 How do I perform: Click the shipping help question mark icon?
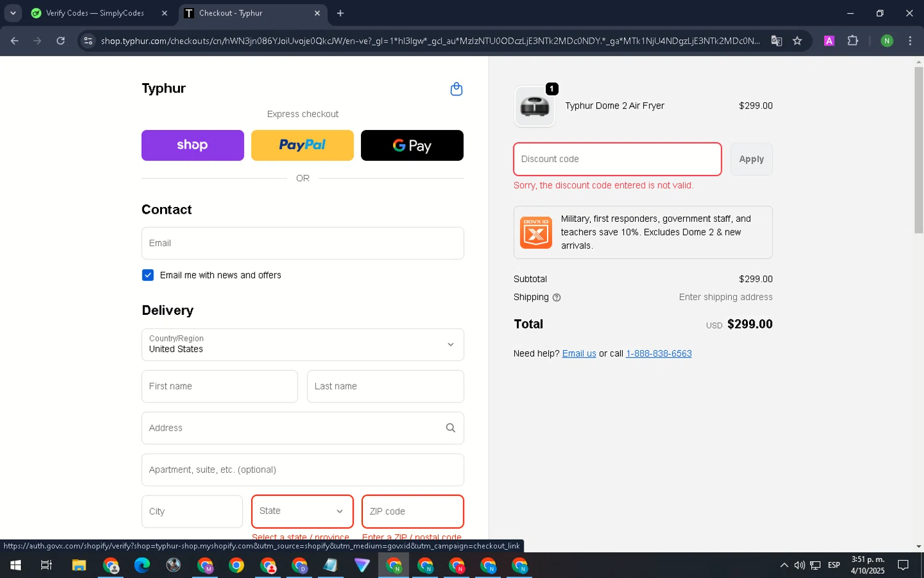click(x=556, y=298)
